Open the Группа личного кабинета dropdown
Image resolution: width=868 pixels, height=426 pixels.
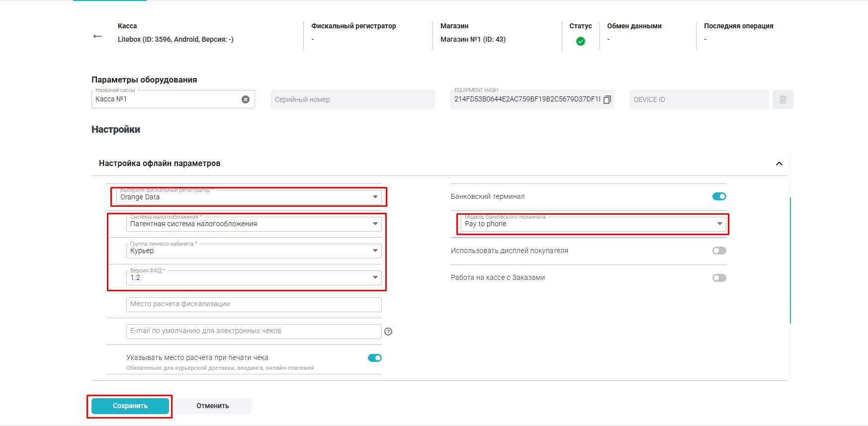[254, 251]
